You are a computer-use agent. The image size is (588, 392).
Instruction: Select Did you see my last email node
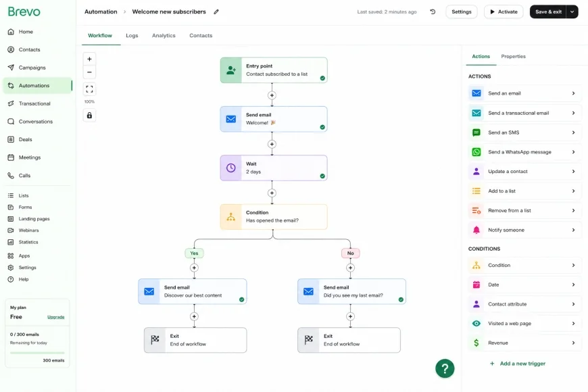tap(351, 291)
